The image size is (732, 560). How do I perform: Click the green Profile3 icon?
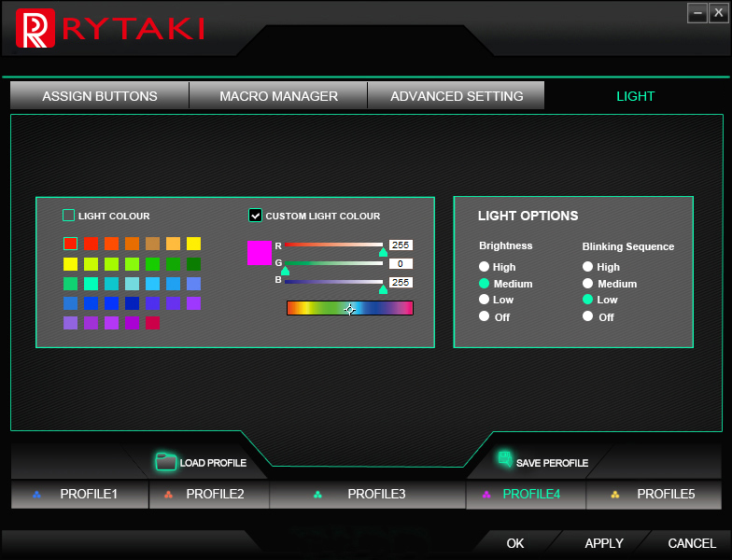[317, 495]
